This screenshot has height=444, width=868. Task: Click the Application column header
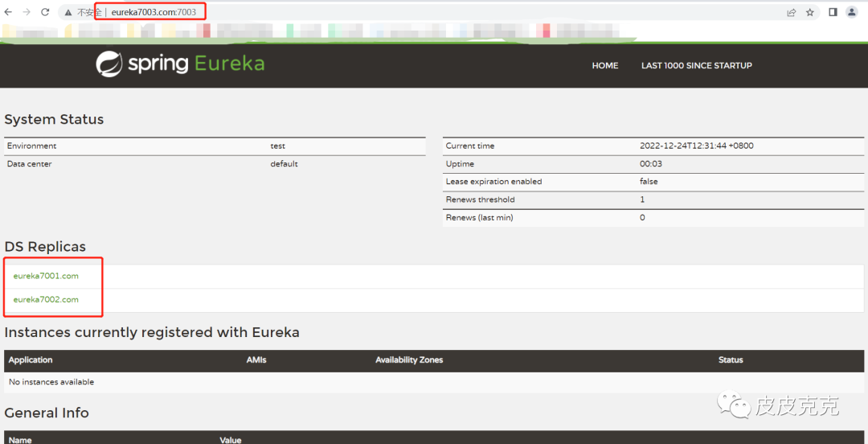pyautogui.click(x=31, y=360)
